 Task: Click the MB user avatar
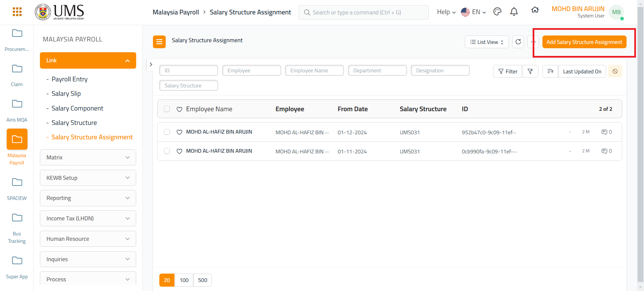click(x=616, y=12)
